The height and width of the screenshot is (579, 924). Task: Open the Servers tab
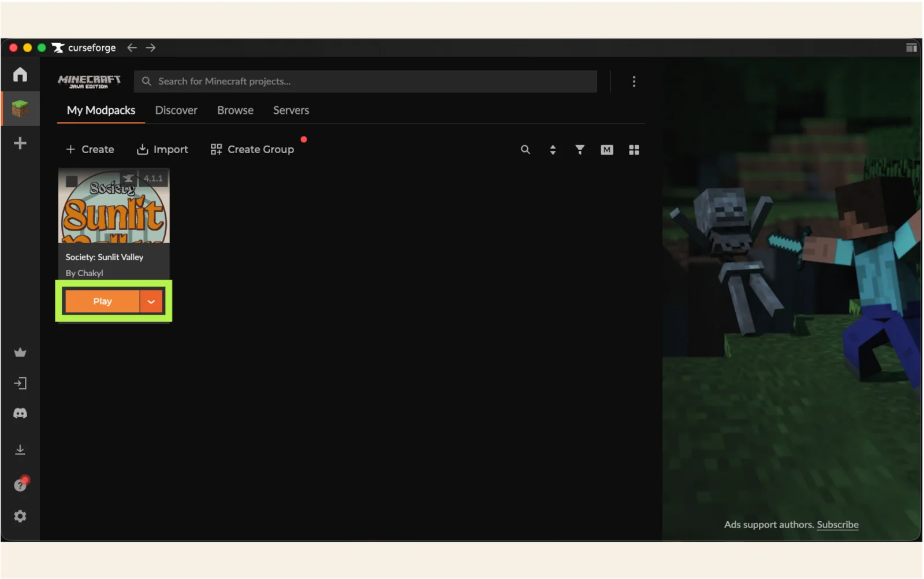(x=291, y=110)
